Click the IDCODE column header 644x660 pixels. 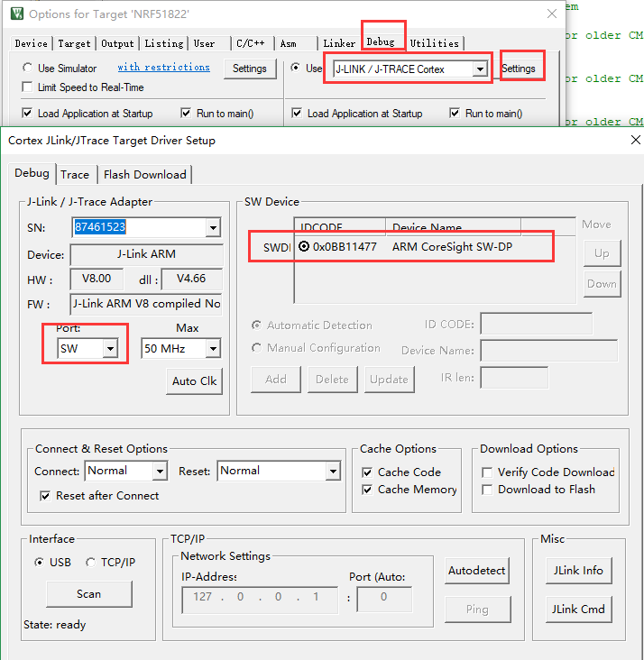point(339,226)
